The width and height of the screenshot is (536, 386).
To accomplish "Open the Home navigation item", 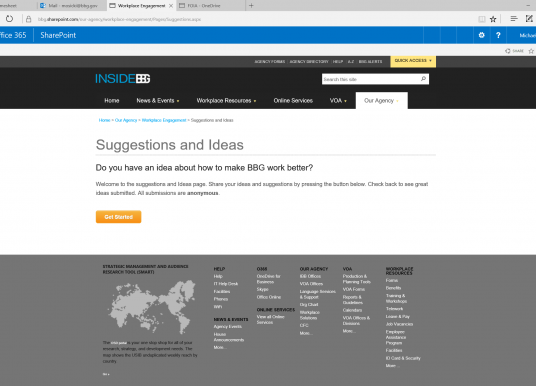I will click(111, 101).
